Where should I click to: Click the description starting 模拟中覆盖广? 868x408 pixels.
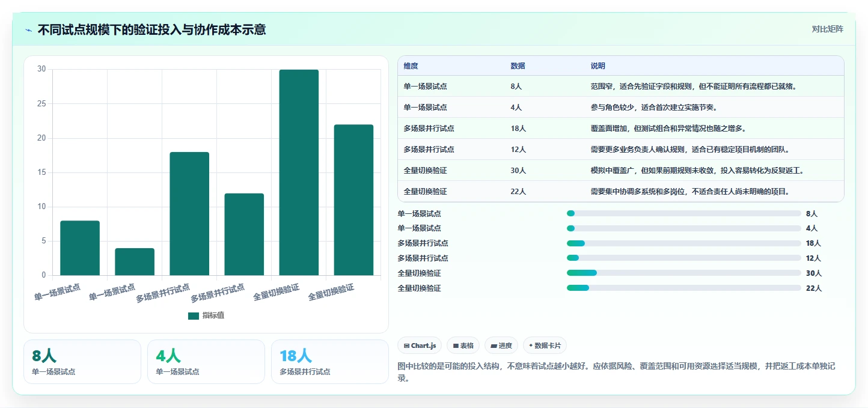click(x=697, y=171)
